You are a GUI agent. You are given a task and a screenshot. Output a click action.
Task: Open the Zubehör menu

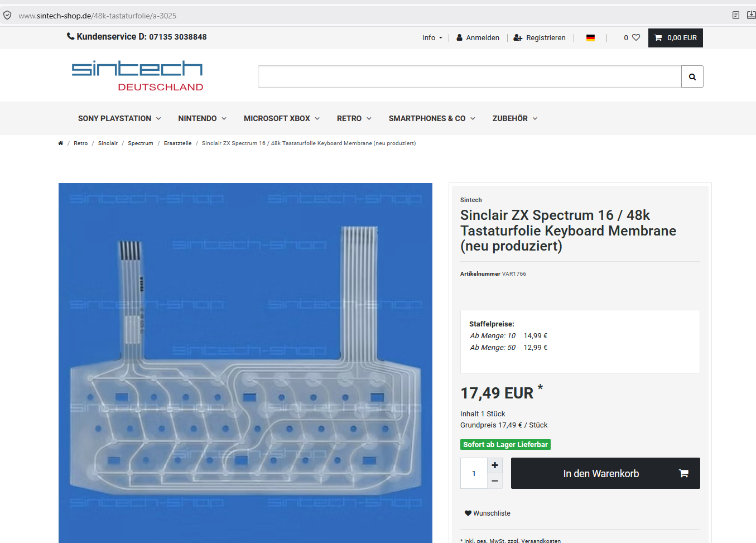coord(515,118)
